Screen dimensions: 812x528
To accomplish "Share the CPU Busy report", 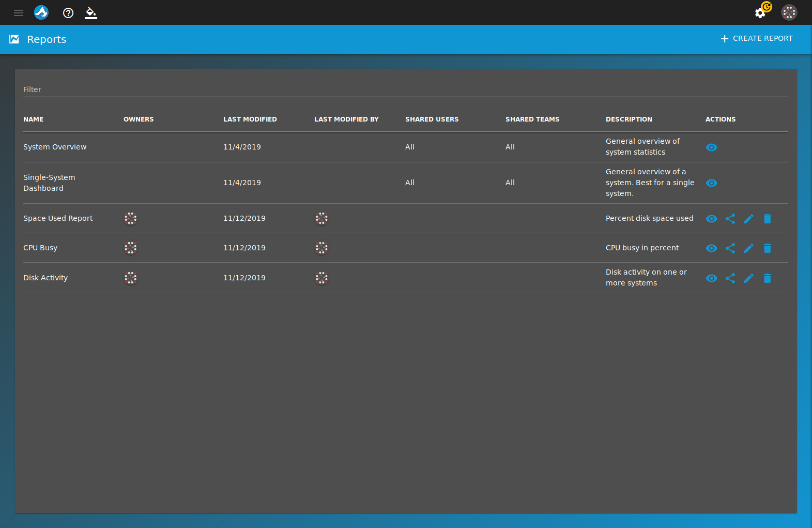I will (x=730, y=248).
